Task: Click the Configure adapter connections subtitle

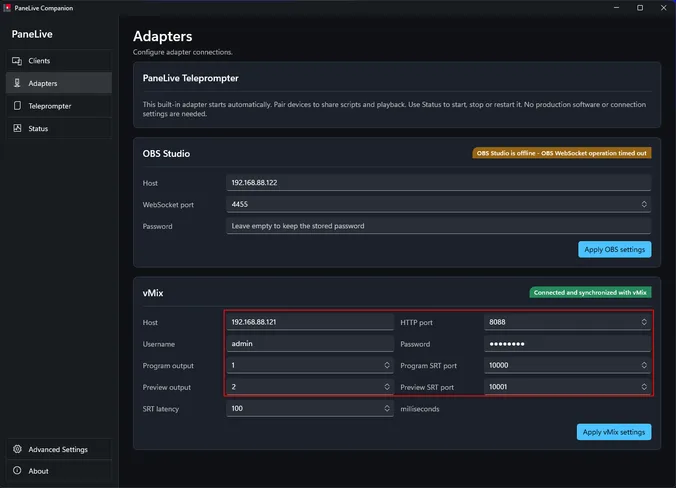Action: (x=183, y=52)
